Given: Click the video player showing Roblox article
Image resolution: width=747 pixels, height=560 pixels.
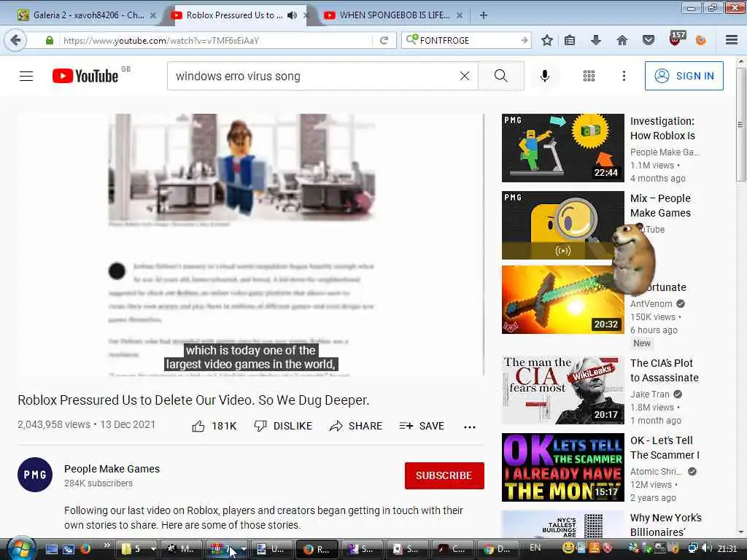Looking at the screenshot, I should coord(251,245).
